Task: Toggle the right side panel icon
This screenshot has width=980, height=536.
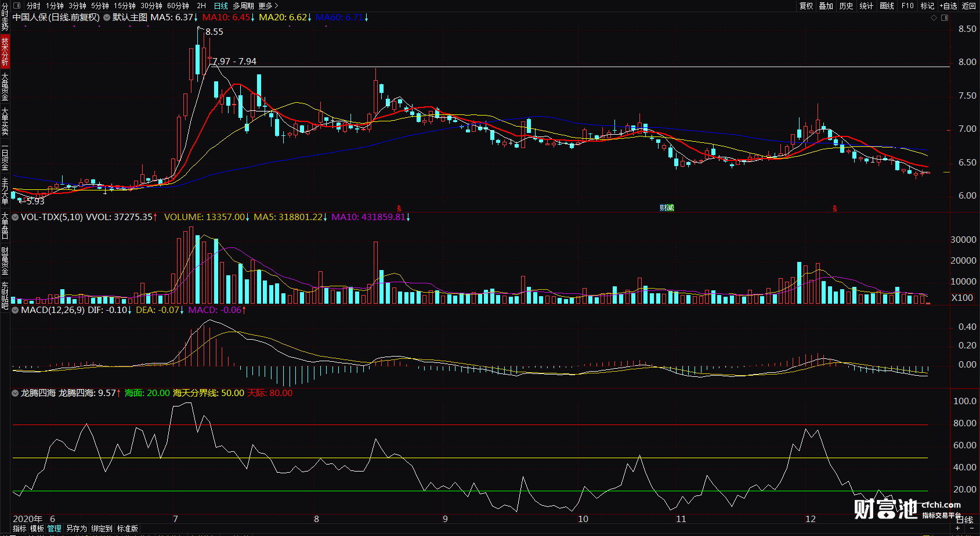Action: coord(945,18)
